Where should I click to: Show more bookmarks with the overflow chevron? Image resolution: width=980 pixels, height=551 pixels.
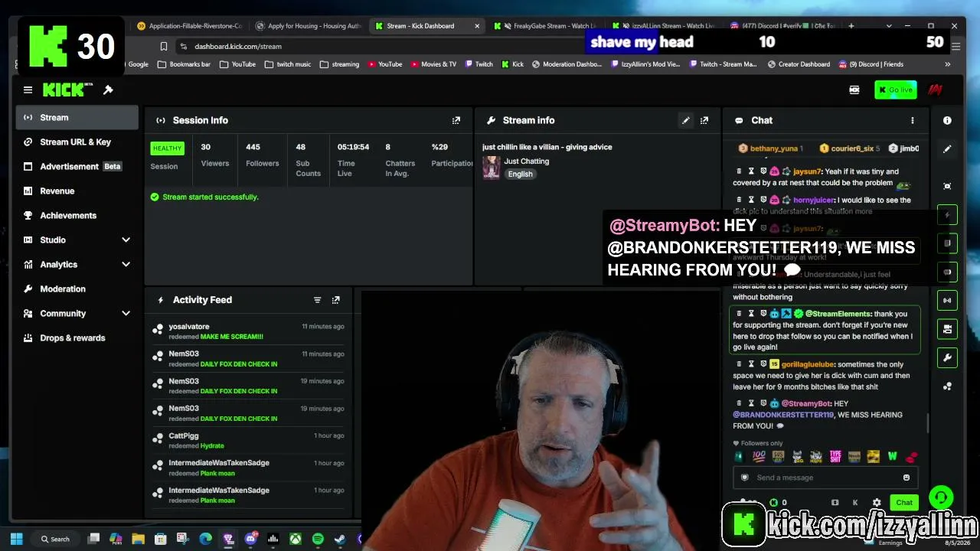(947, 64)
